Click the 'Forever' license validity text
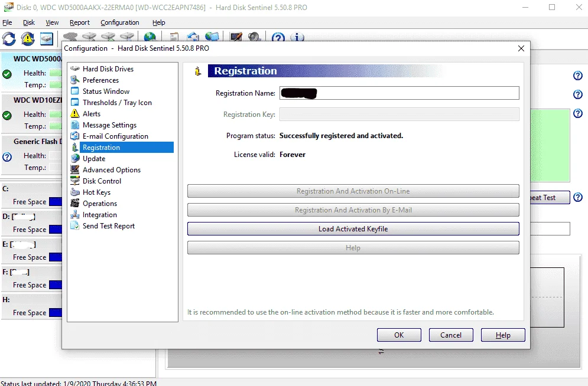Viewport: 588px width, 386px height. (x=293, y=155)
